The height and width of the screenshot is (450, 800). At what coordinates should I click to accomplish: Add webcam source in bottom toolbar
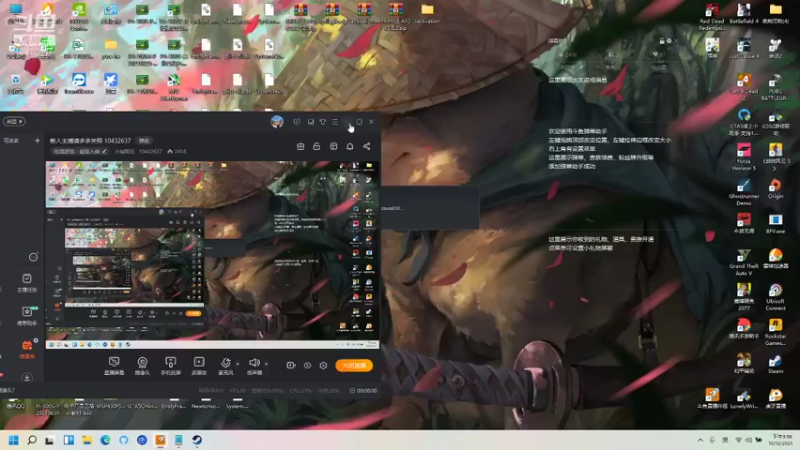[x=142, y=365]
